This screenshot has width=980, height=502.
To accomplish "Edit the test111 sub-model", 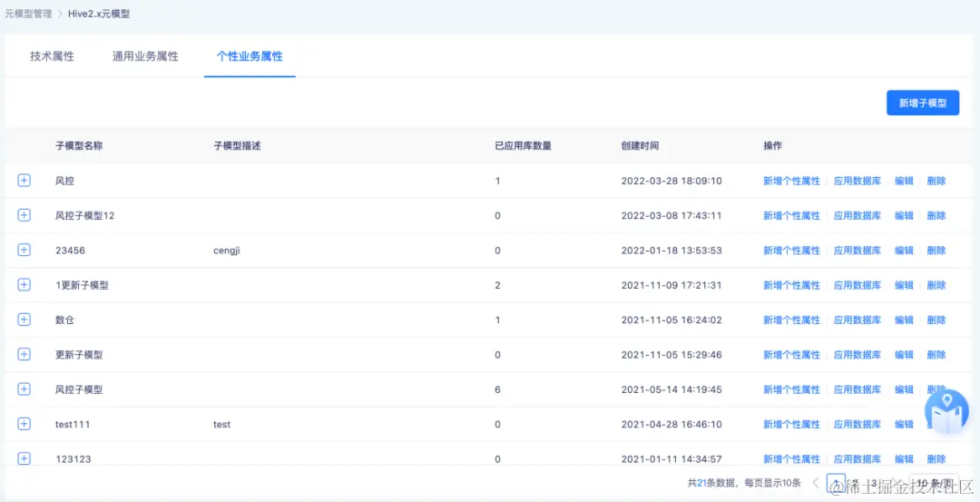I will 904,424.
